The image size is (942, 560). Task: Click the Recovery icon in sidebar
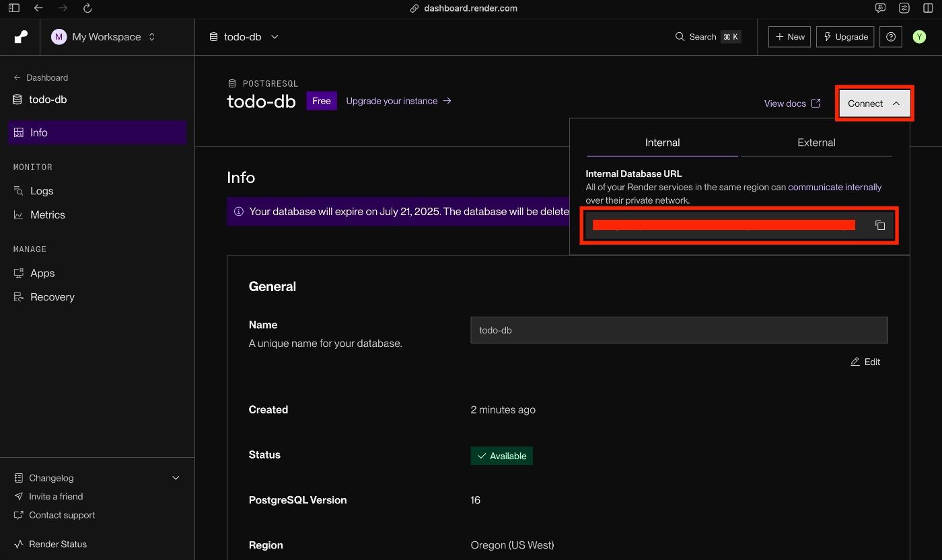click(18, 297)
